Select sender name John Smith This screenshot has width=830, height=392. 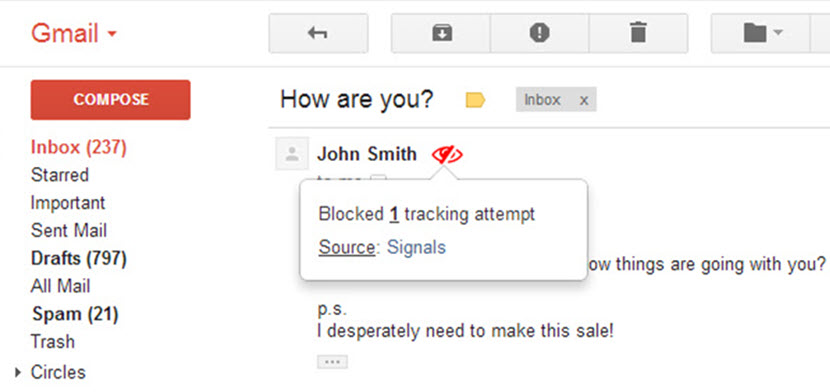tap(367, 154)
